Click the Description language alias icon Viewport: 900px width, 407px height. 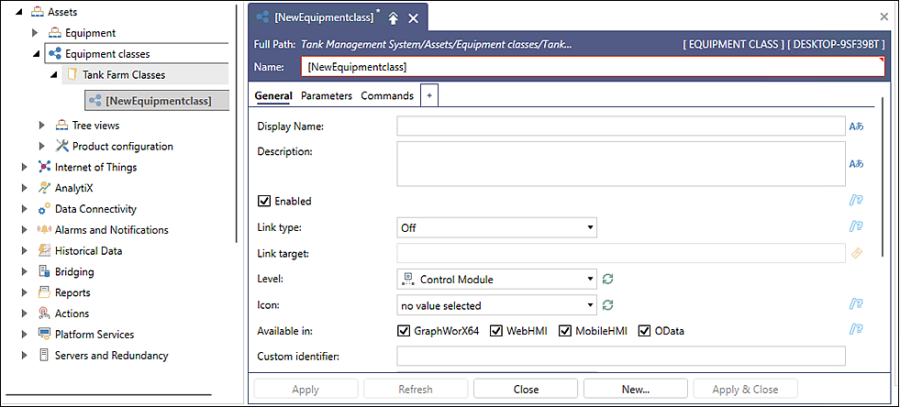click(x=856, y=164)
